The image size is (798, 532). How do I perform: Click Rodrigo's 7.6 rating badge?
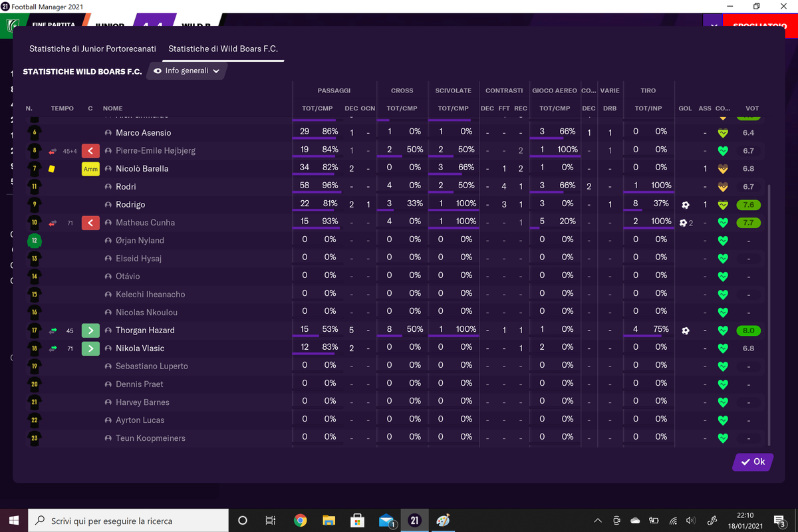[748, 205]
